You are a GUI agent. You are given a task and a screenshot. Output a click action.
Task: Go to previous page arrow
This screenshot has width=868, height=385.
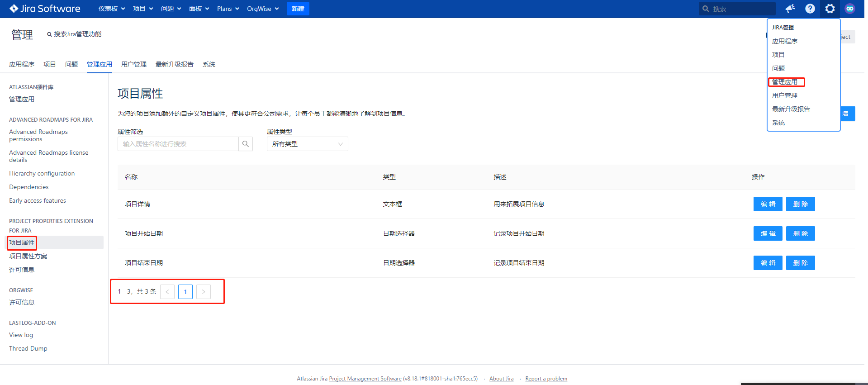click(x=167, y=292)
